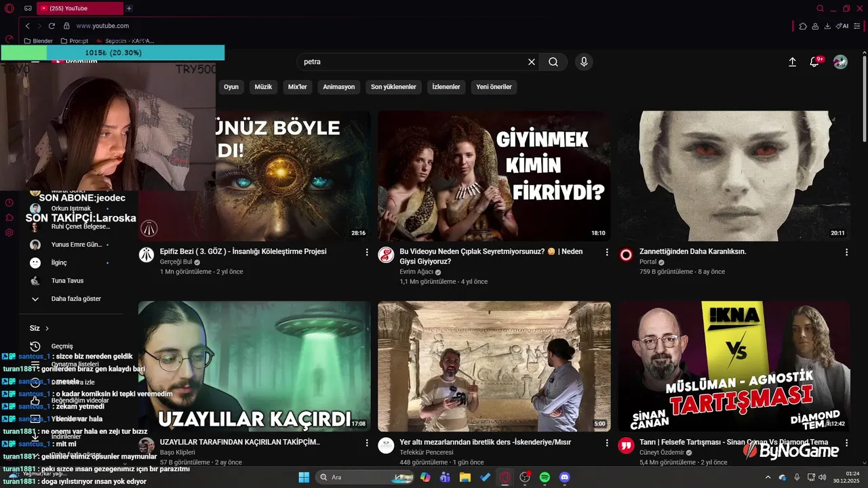868x488 pixels.
Task: Start voice search with the microphone
Action: click(584, 62)
